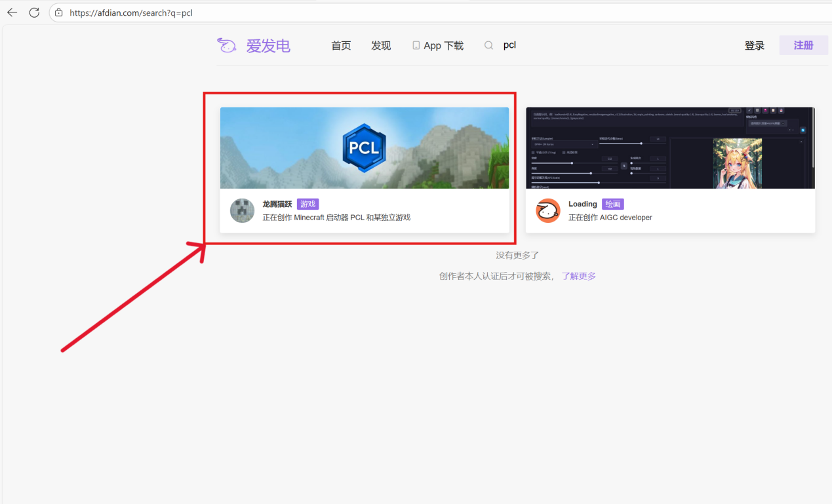Viewport: 832px width, 504px height.
Task: Click Loading creator's cat avatar
Action: point(547,210)
